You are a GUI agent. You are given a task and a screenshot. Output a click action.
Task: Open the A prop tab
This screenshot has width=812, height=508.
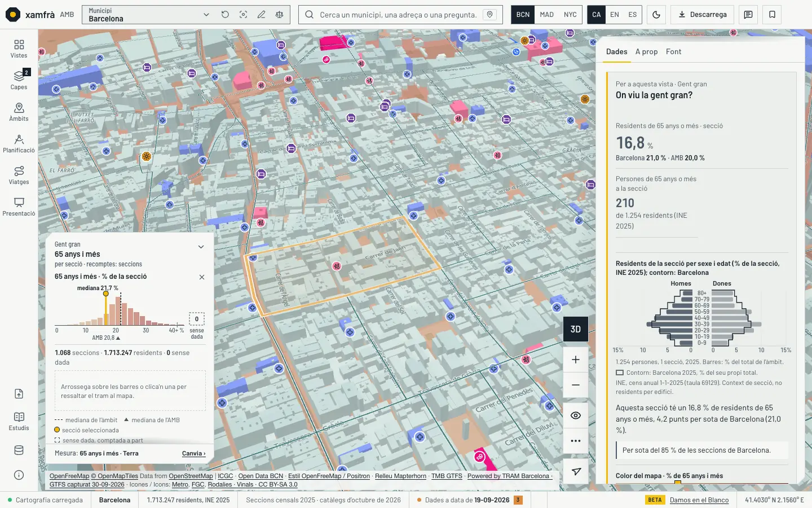coord(646,51)
